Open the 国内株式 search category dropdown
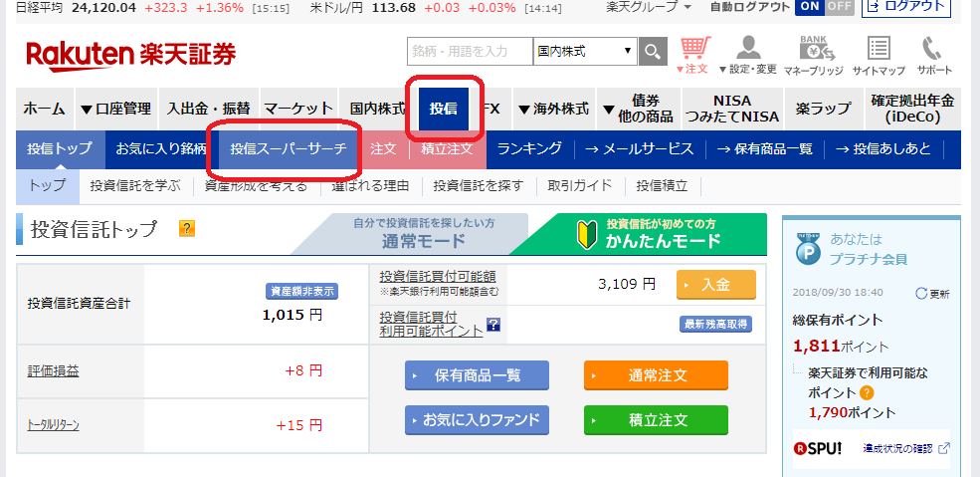Viewport: 980px width, 477px height. pos(585,51)
